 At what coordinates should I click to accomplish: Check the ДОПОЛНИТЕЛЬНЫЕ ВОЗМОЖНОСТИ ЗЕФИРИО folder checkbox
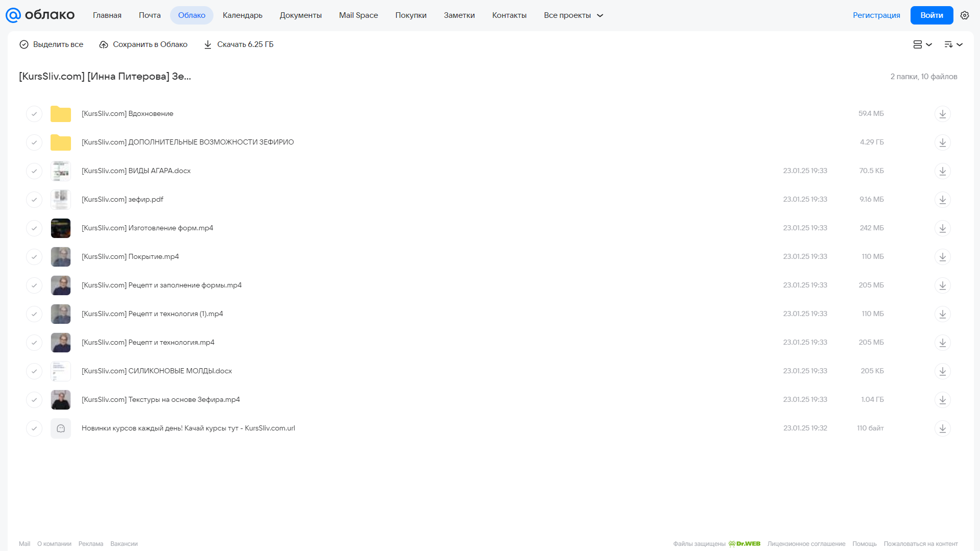point(34,142)
